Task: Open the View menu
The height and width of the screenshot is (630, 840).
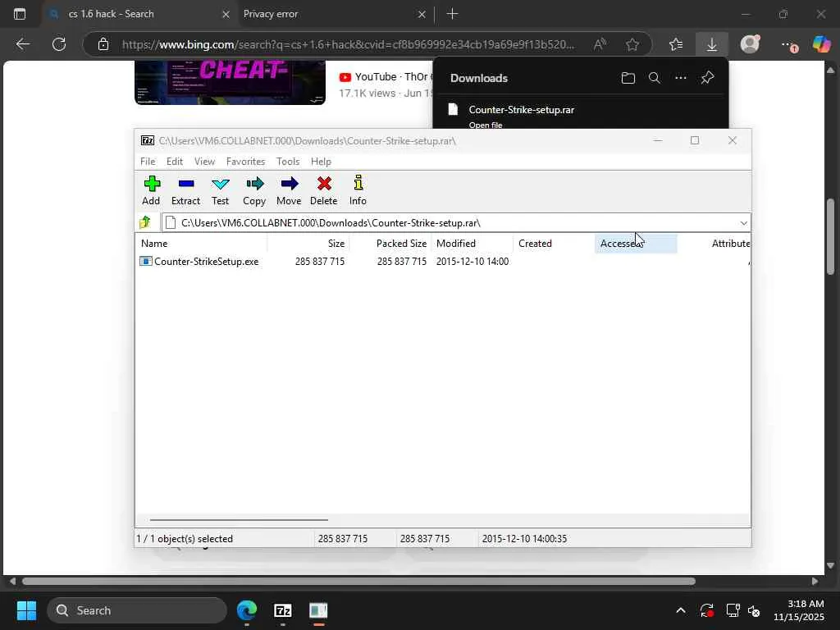Action: click(204, 162)
